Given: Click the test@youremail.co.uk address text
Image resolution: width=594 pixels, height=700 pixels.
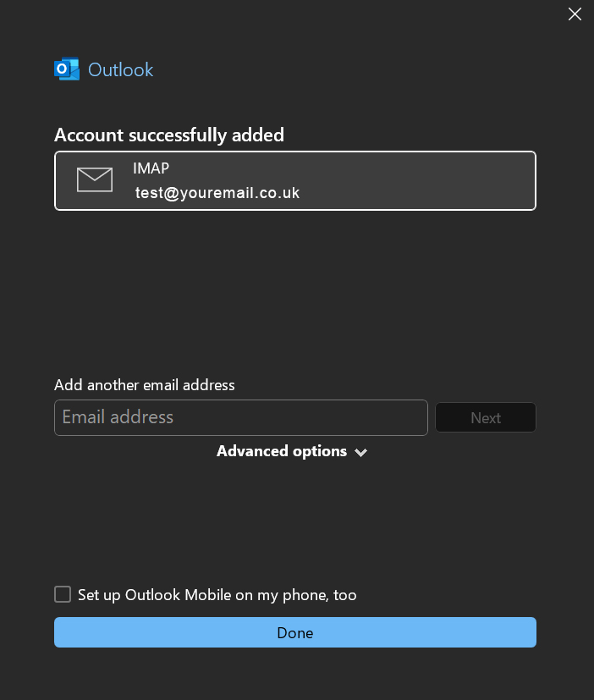Looking at the screenshot, I should click(217, 193).
